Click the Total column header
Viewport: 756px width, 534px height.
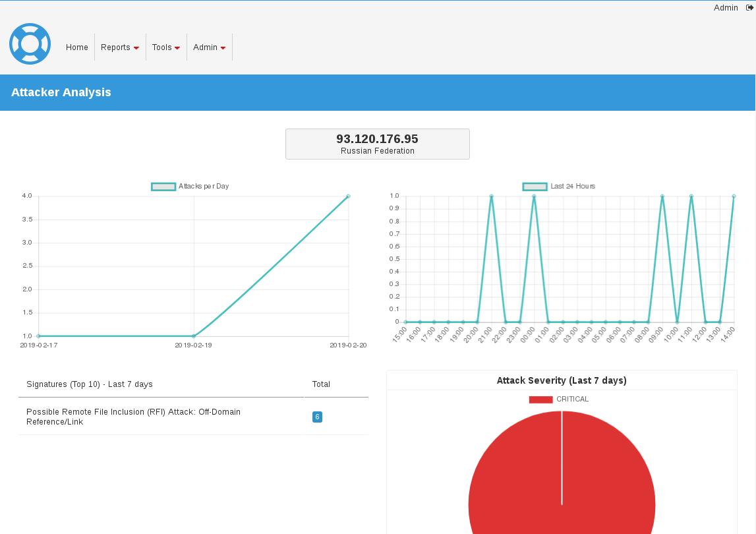pyautogui.click(x=321, y=384)
